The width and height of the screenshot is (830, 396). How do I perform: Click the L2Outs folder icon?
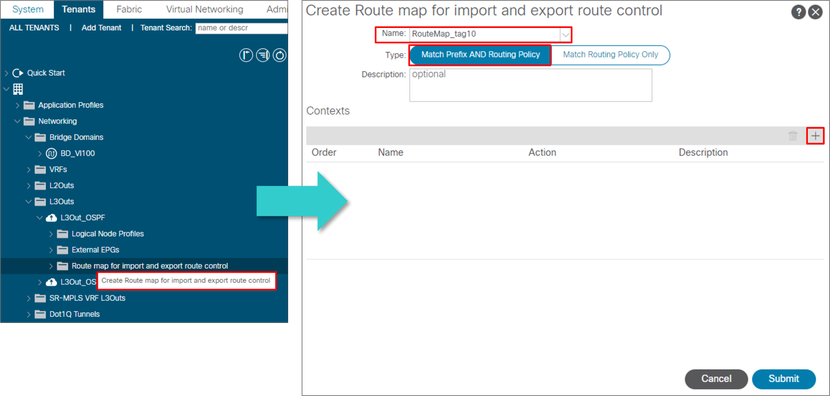coord(40,186)
